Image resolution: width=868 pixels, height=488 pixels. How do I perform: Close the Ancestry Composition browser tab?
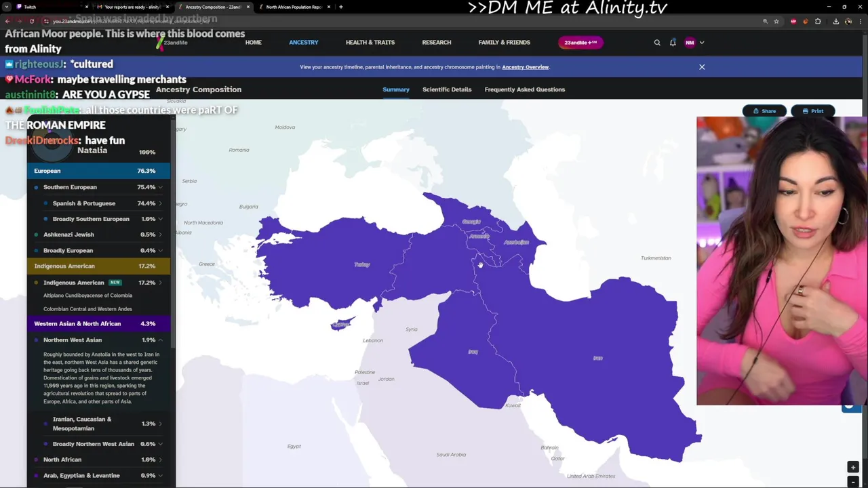(x=248, y=7)
